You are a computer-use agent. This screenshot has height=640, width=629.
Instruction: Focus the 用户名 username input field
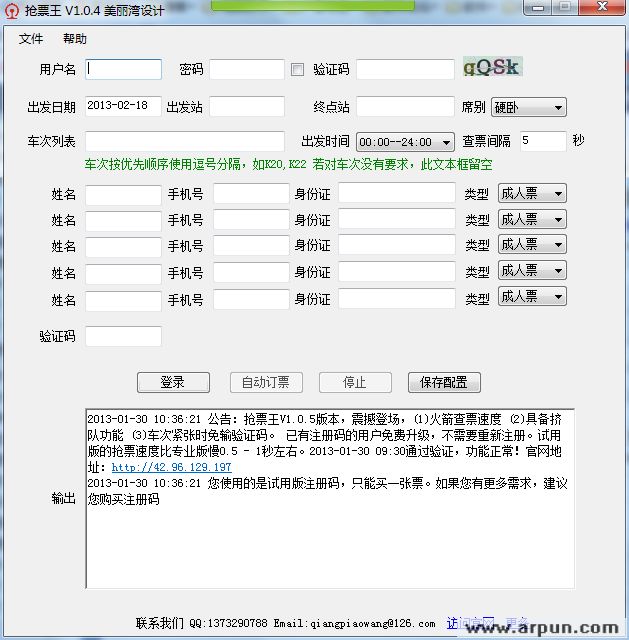(x=123, y=69)
